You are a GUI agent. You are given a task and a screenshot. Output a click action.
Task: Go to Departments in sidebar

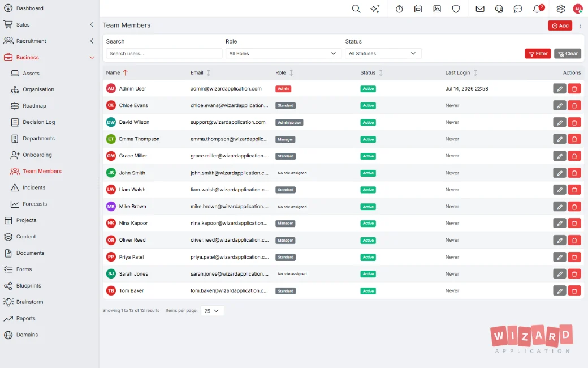(38, 139)
